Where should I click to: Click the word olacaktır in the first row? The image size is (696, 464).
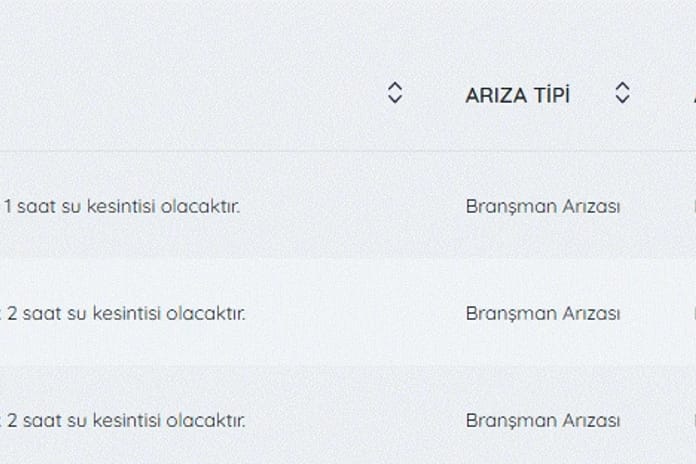pos(200,206)
